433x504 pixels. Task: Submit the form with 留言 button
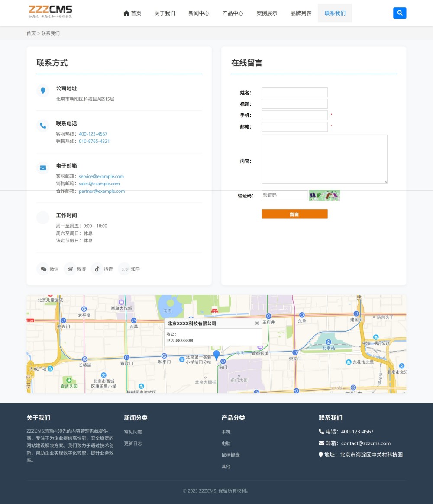294,214
